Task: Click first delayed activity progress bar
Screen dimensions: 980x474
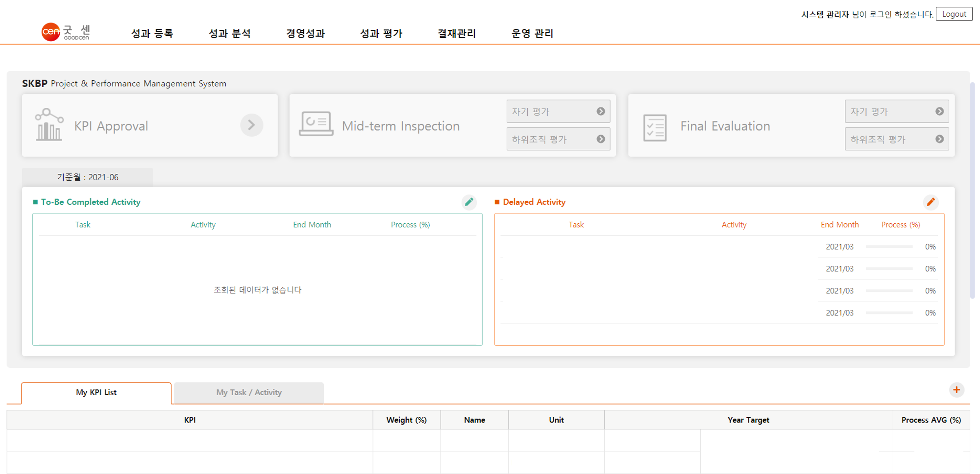Action: click(x=889, y=247)
